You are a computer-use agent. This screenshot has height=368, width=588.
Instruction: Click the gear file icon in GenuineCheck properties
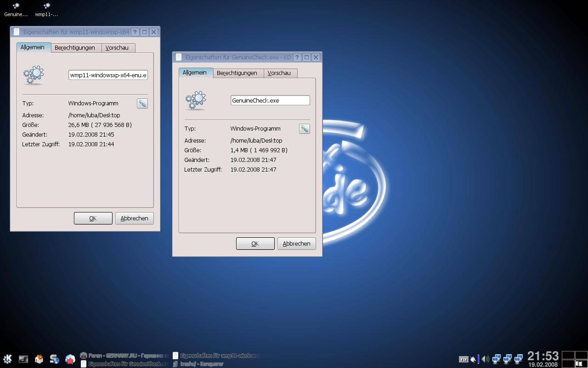[196, 100]
